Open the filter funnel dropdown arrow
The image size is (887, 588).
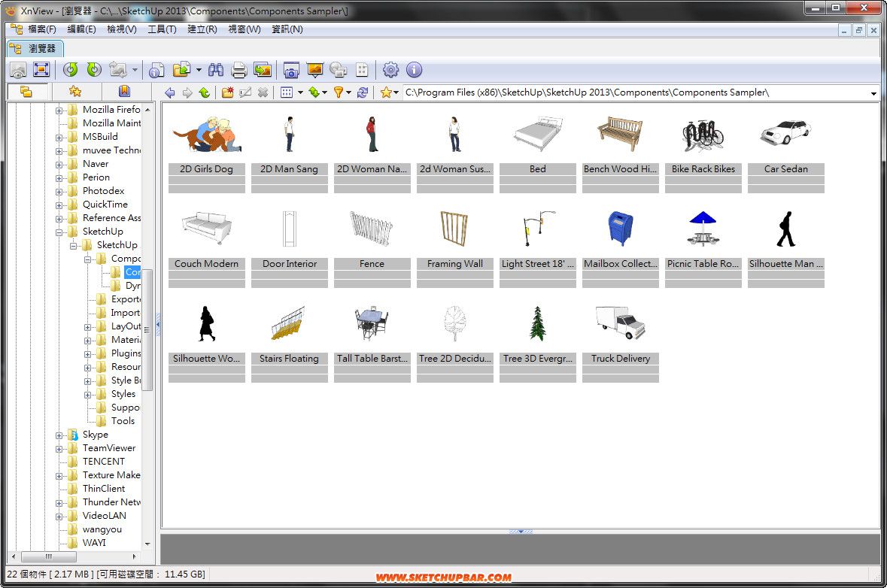tap(348, 92)
